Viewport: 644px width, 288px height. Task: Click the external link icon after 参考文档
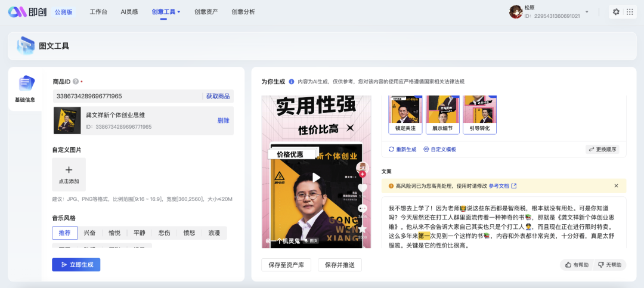(514, 185)
